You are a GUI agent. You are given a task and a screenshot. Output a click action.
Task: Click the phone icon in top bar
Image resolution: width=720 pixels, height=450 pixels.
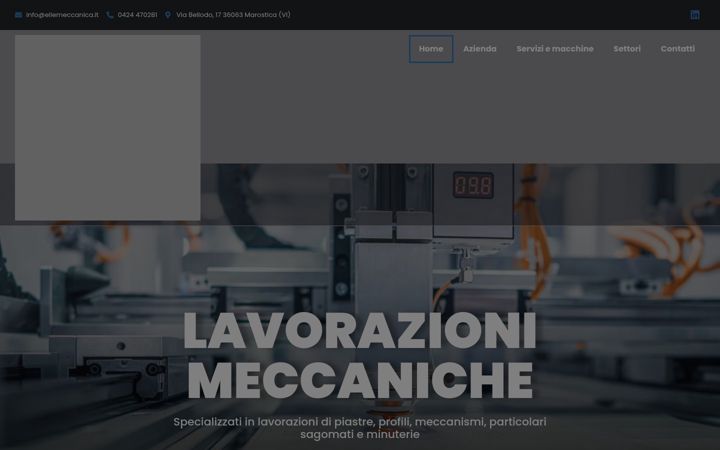pos(110,15)
